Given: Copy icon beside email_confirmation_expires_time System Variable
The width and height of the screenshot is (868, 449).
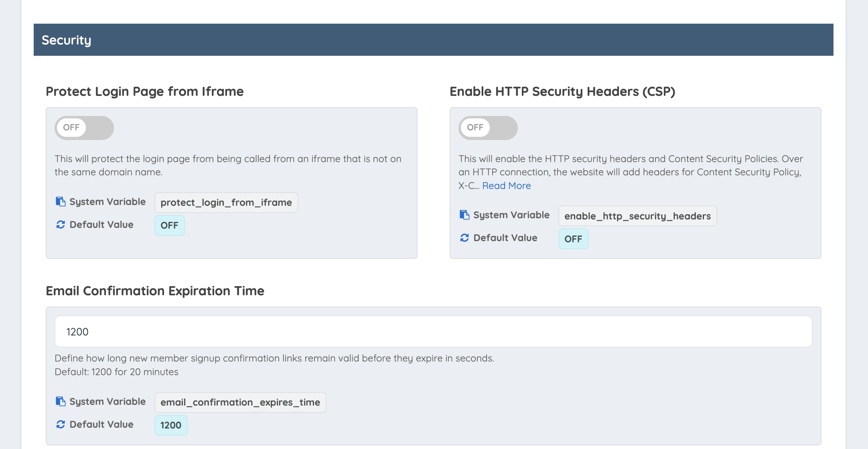Looking at the screenshot, I should point(61,402).
